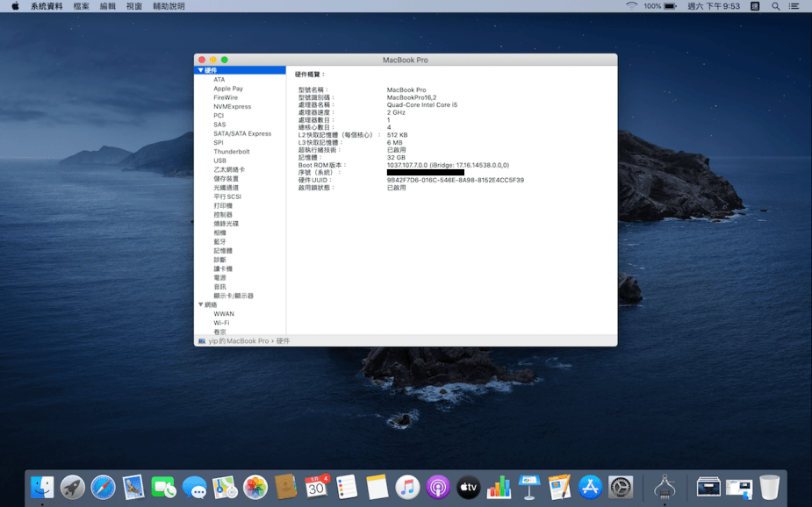Collapse the 硬件 section disclosure triangle
This screenshot has height=507, width=812.
(x=200, y=70)
